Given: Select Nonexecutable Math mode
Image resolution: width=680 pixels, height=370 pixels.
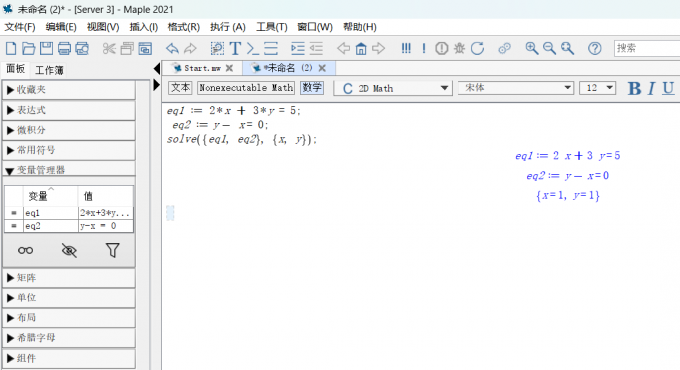Looking at the screenshot, I should point(246,88).
